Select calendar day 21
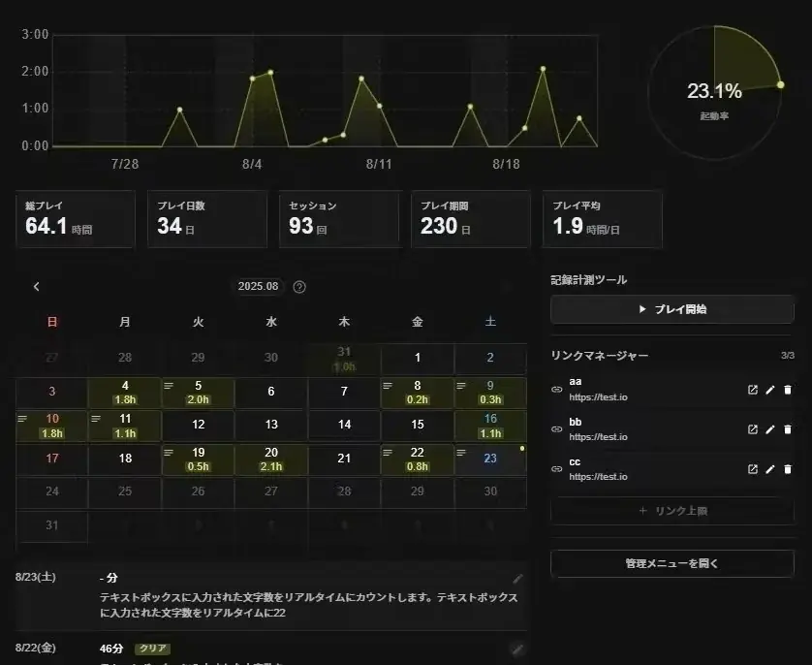 (344, 459)
